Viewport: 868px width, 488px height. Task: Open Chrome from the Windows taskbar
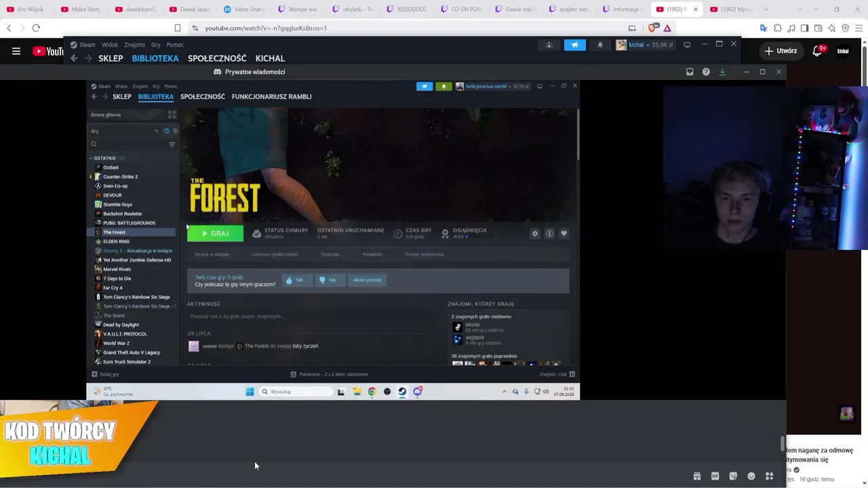click(372, 392)
